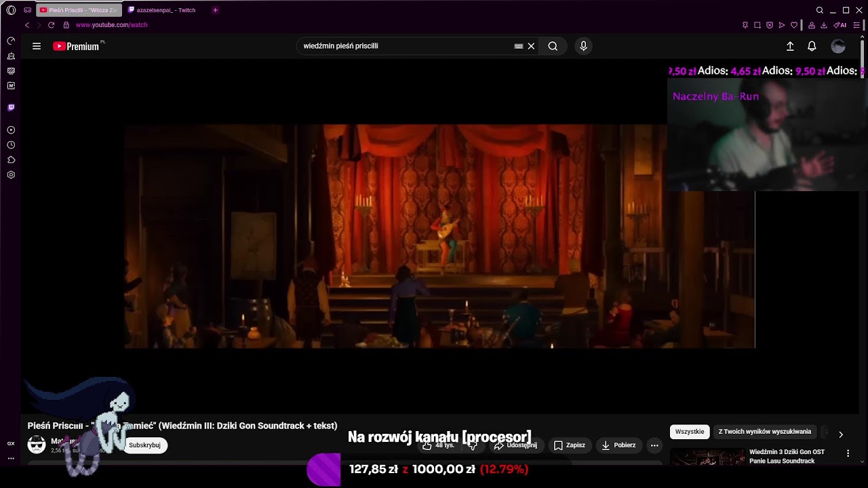Submit search with magnifier button

(553, 46)
